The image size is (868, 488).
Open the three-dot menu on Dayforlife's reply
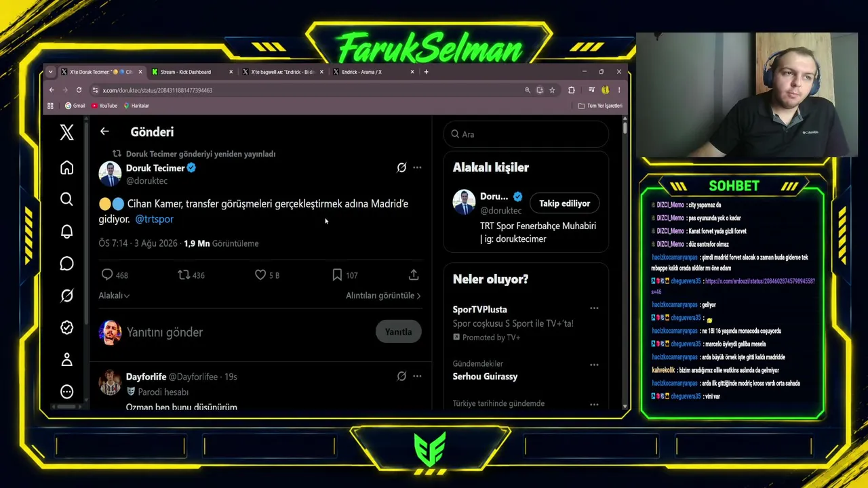pos(417,376)
